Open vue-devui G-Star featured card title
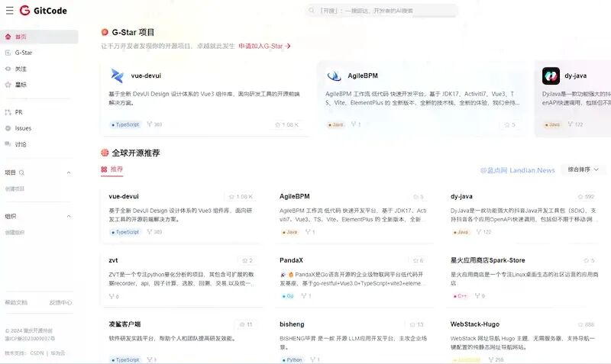Viewport: 611px width, 364px height. point(146,76)
